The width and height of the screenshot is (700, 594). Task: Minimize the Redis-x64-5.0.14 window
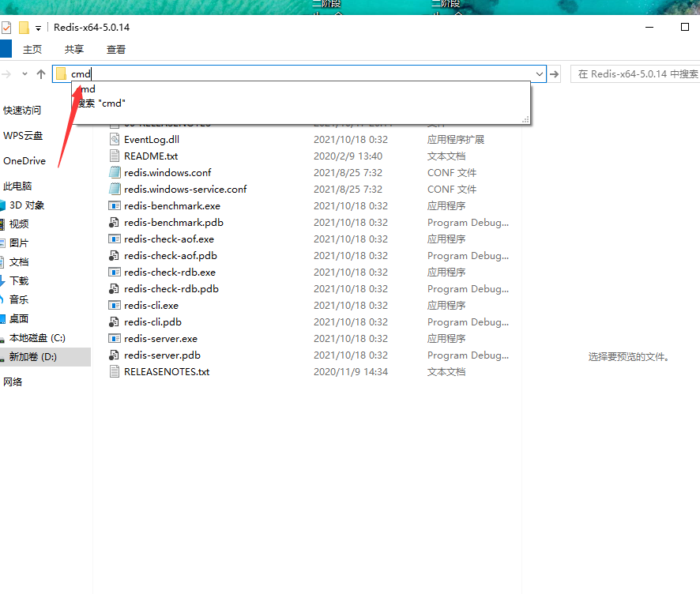[649, 27]
